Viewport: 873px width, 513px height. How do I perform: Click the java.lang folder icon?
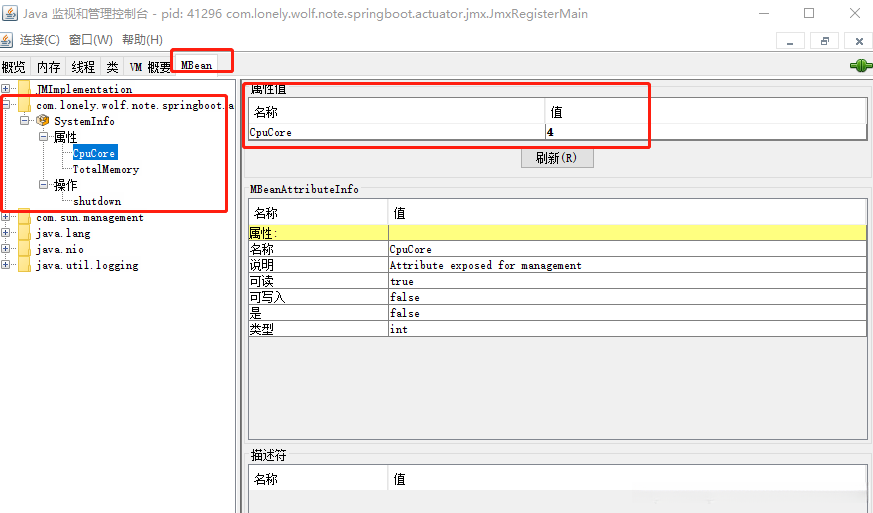tap(24, 233)
